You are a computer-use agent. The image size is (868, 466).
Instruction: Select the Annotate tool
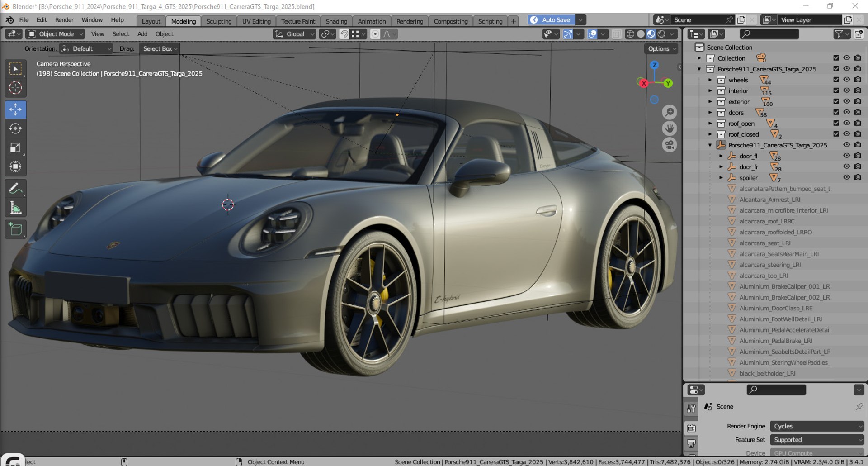coord(15,188)
